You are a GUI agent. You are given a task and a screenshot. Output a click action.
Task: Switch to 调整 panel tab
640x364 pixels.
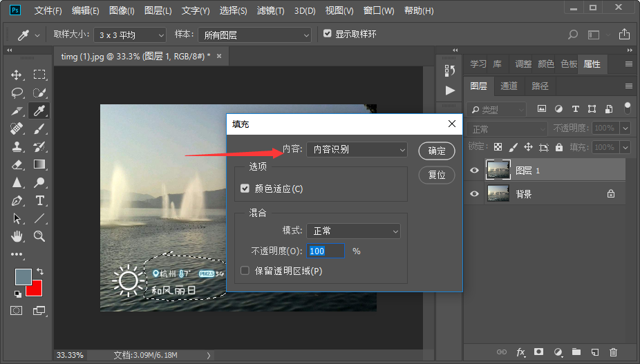(x=523, y=64)
